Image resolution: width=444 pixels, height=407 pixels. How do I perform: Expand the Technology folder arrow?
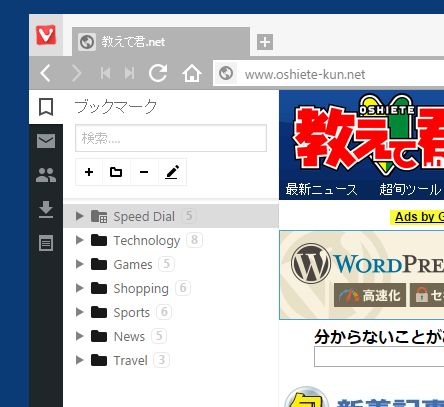coord(79,240)
